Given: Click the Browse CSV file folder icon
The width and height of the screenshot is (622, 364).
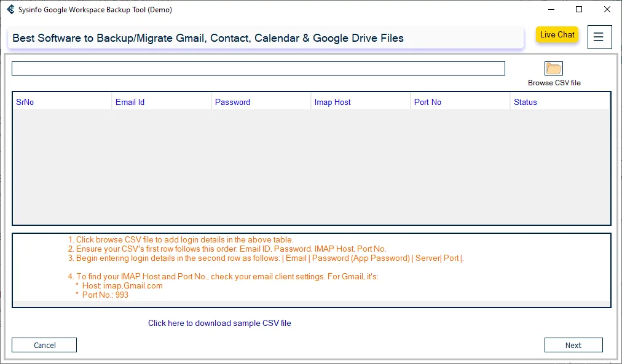Looking at the screenshot, I should (x=553, y=69).
